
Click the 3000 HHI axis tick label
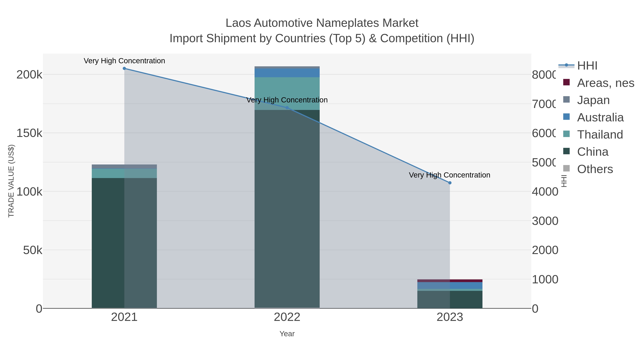coord(545,221)
